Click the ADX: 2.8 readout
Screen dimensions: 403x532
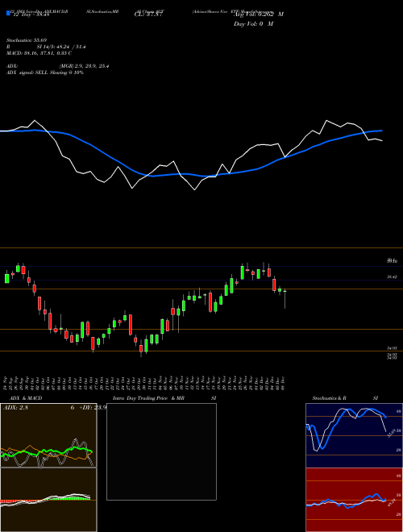point(15,408)
